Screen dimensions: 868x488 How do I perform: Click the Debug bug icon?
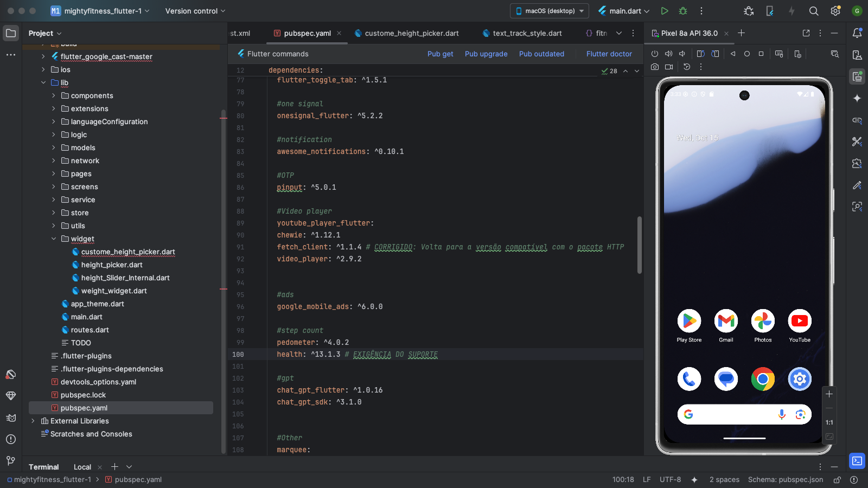(x=683, y=11)
